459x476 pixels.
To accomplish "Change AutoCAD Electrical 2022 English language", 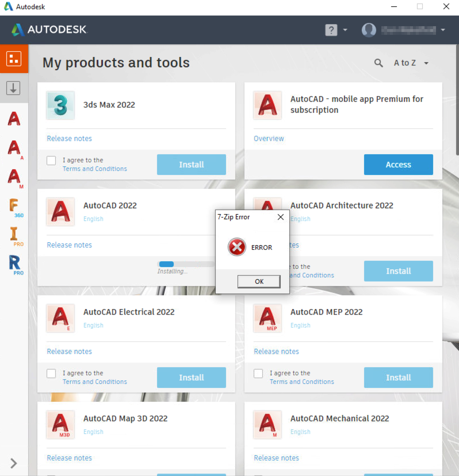I will (93, 325).
